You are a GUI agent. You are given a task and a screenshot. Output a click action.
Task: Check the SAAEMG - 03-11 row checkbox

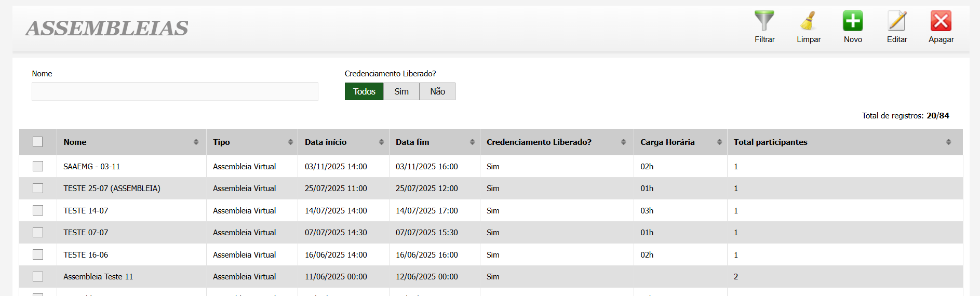[x=38, y=166]
